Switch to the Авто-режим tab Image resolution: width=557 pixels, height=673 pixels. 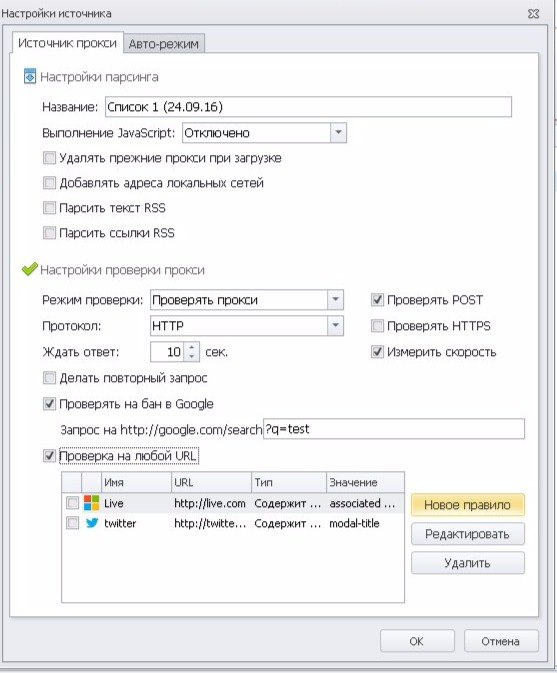[163, 44]
